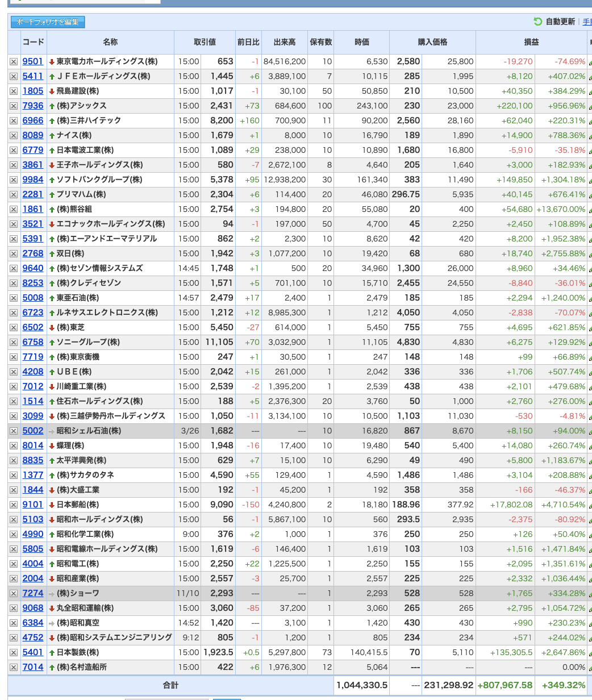Viewport: 592px width, 700px height.
Task: Open the 7936 code link
Action: click(x=33, y=106)
